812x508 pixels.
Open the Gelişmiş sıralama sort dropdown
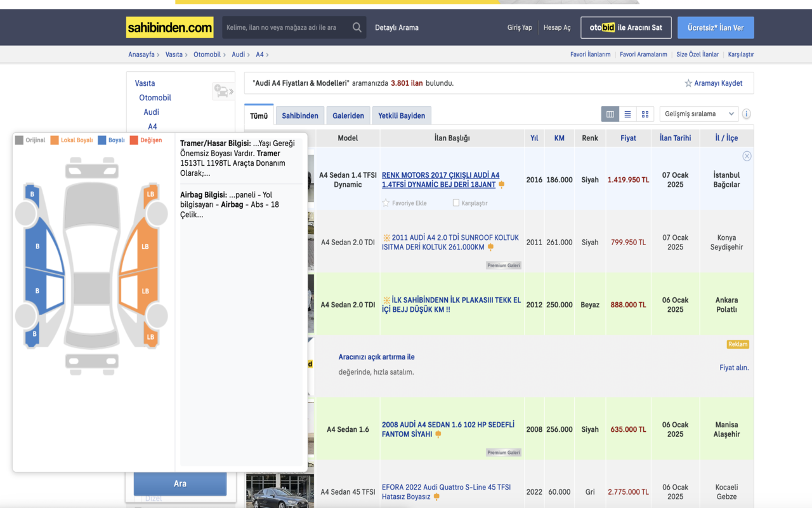coord(698,114)
